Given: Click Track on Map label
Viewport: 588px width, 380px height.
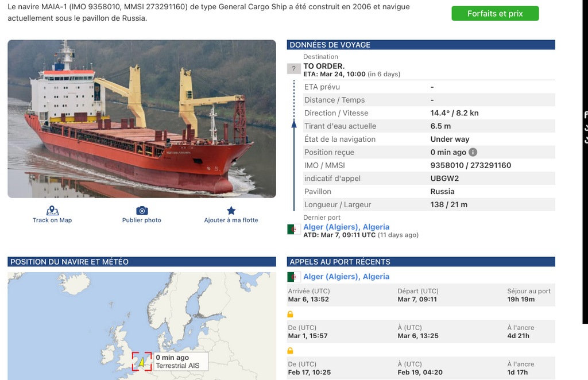Looking at the screenshot, I should (x=52, y=220).
